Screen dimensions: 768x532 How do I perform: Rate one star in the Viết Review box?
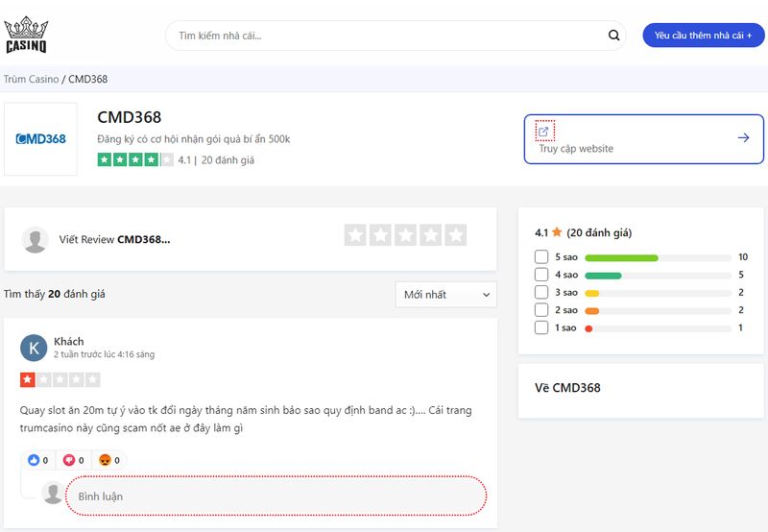[355, 235]
